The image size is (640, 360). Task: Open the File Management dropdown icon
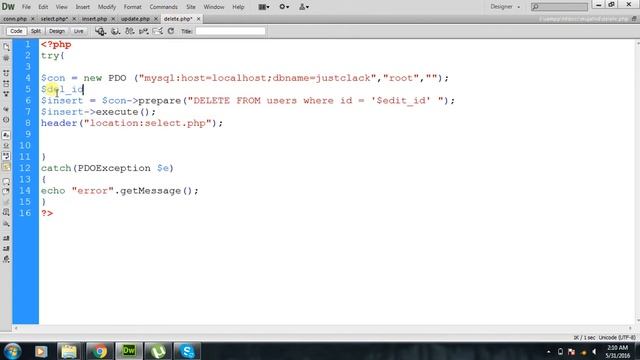pyautogui.click(x=129, y=31)
